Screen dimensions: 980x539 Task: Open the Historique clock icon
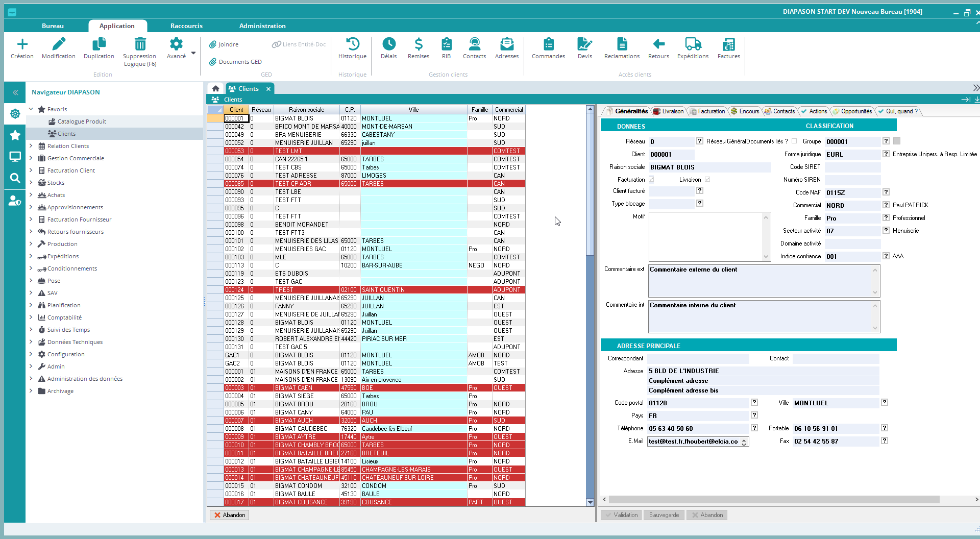[352, 44]
